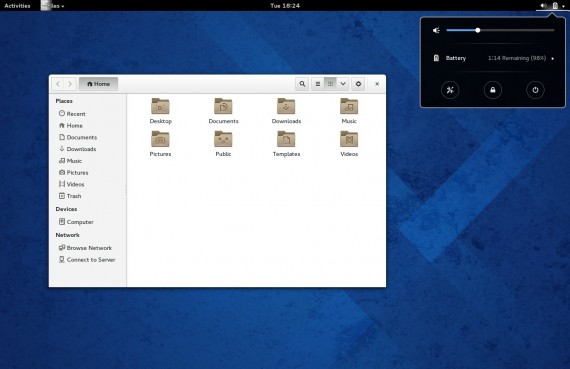570x369 pixels.
Task: Switch to icon grid view
Action: click(330, 84)
